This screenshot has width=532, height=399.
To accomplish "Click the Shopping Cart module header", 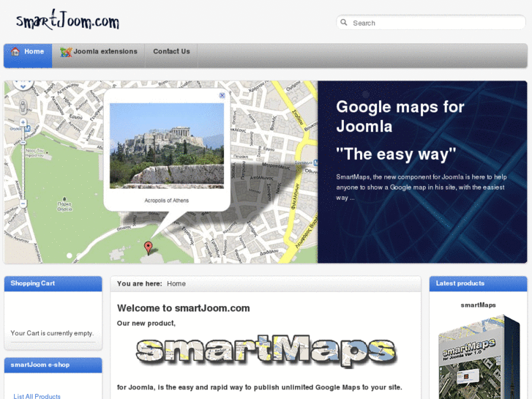I will (x=53, y=283).
